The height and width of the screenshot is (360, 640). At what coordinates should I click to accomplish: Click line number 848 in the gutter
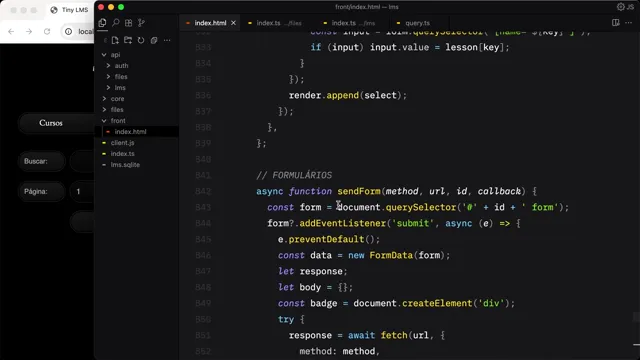(x=203, y=287)
